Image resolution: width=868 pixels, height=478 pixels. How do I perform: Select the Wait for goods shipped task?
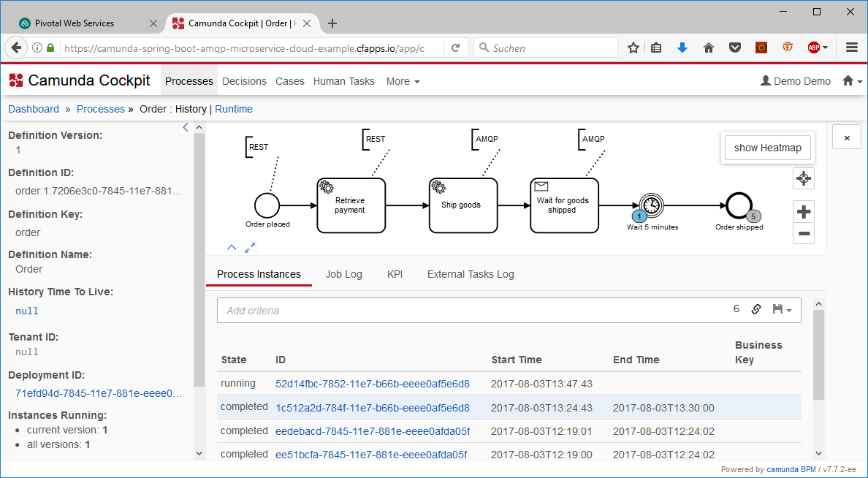point(565,205)
